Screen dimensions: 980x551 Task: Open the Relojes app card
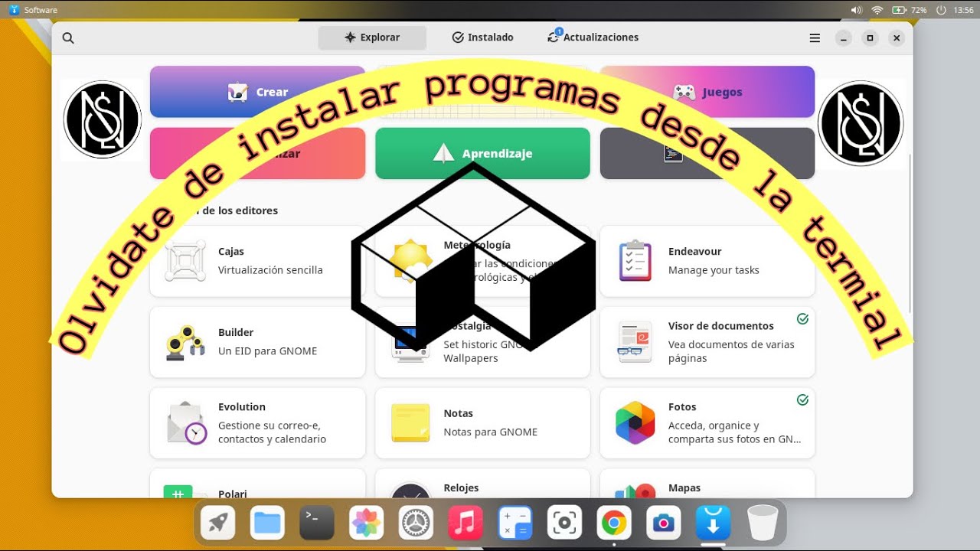tap(482, 484)
